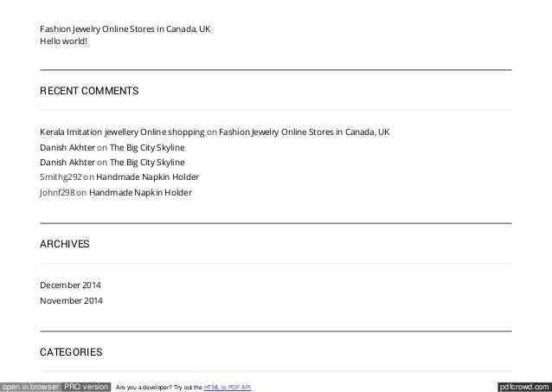Click commenter 'Kerala Imitation jewellery Online shopping'
The height and width of the screenshot is (392, 552).
[122, 132]
